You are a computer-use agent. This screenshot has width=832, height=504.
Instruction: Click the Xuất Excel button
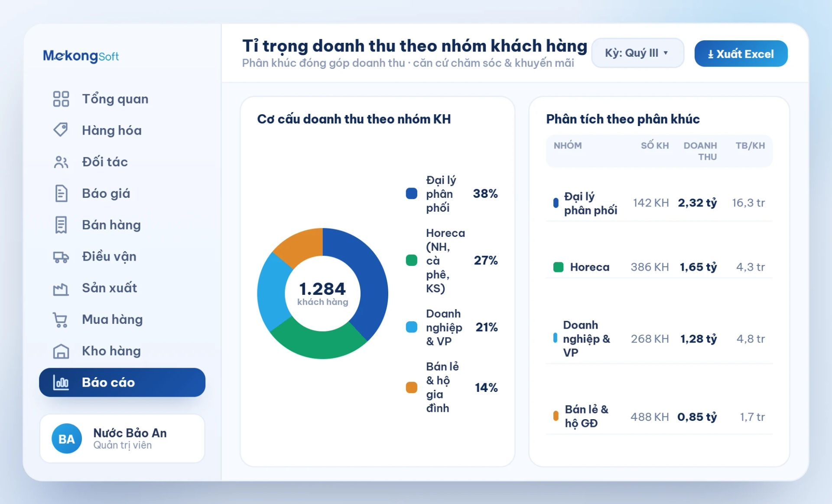click(x=741, y=54)
